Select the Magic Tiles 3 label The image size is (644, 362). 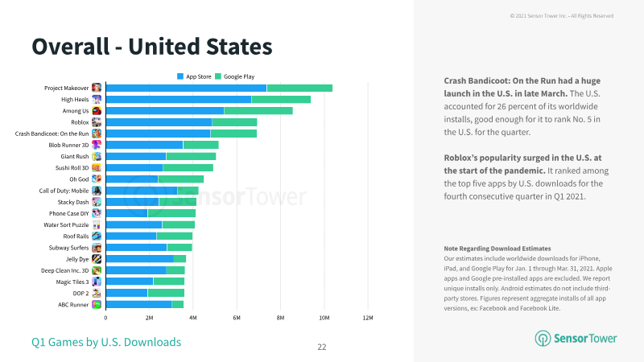coord(72,282)
